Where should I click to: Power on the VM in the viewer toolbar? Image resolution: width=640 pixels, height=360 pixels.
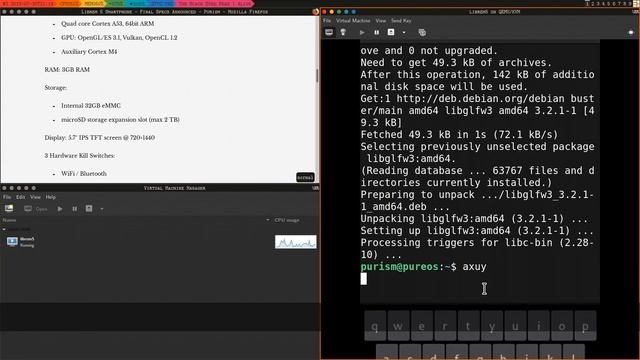click(x=362, y=32)
